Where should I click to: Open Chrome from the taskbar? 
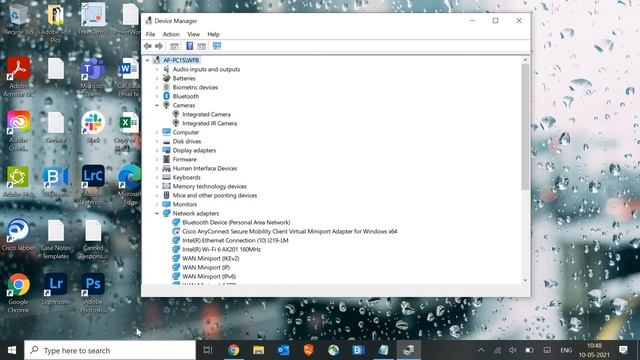click(233, 350)
